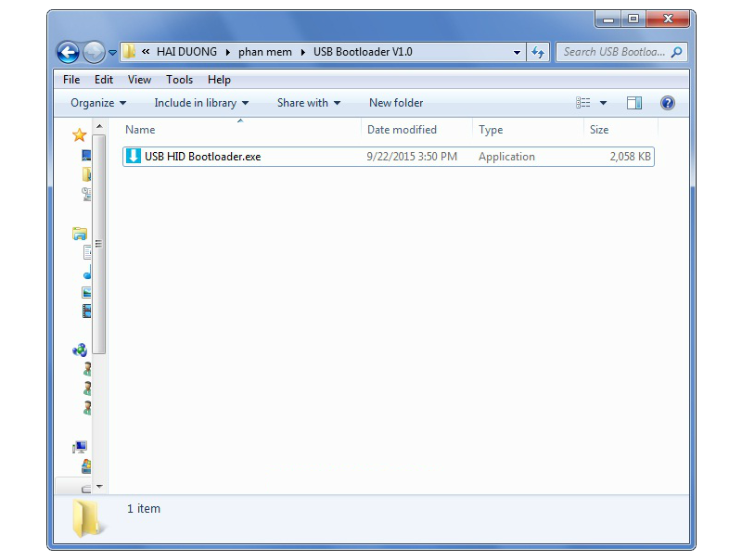Click the magnifier search icon

[677, 52]
